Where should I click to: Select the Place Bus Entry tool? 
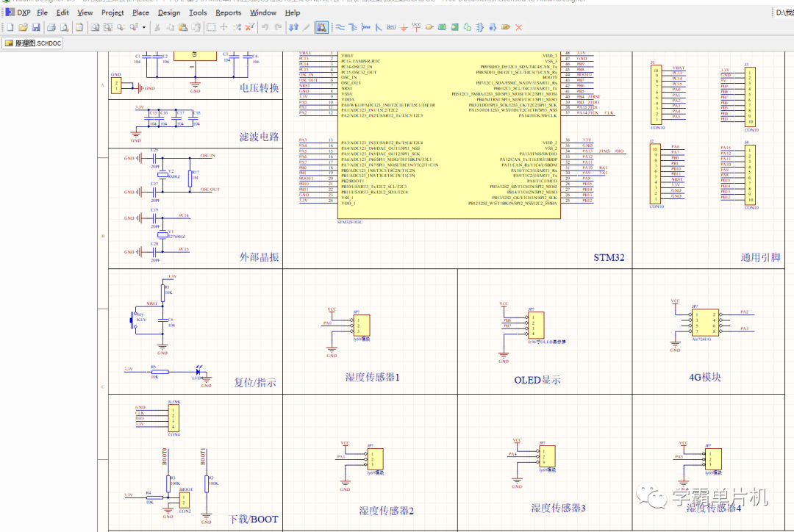pos(379,27)
